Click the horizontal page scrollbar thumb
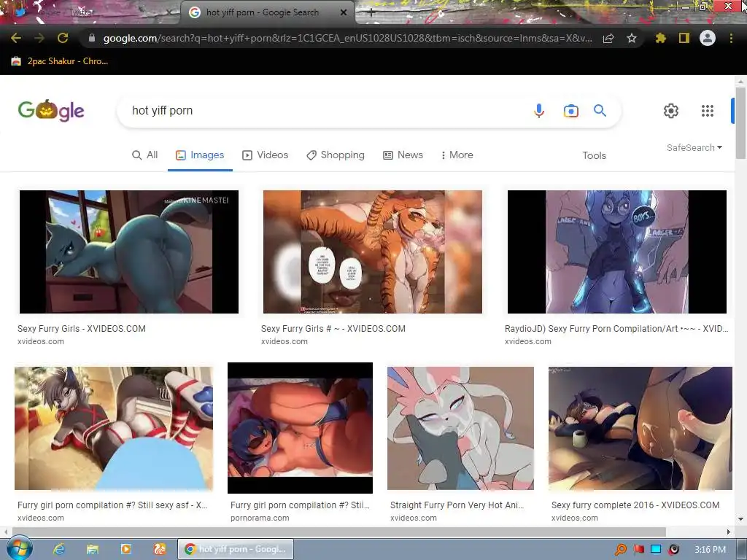 pos(338,532)
